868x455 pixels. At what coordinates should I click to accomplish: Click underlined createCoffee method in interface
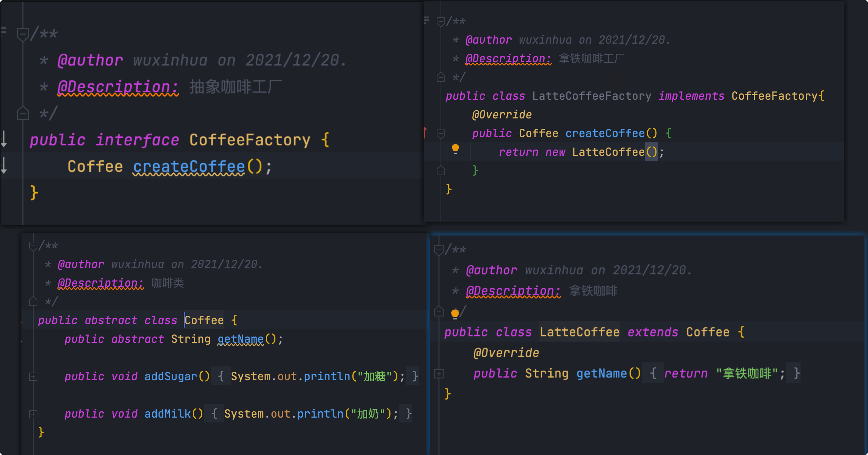click(189, 167)
